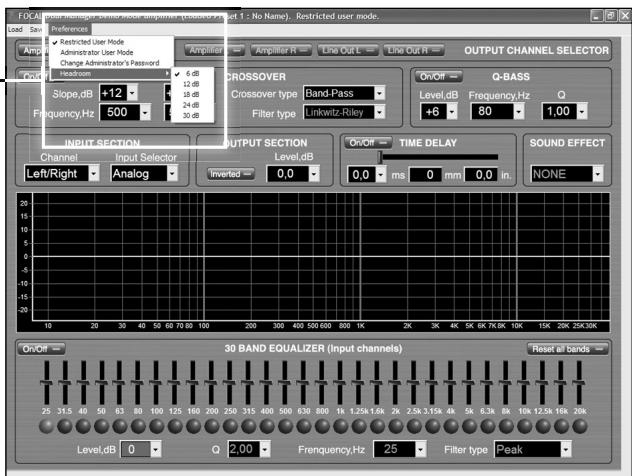Viewport: 632px width, 476px height.
Task: Open Q-Bass Frequency 80 dropdown
Action: point(519,112)
